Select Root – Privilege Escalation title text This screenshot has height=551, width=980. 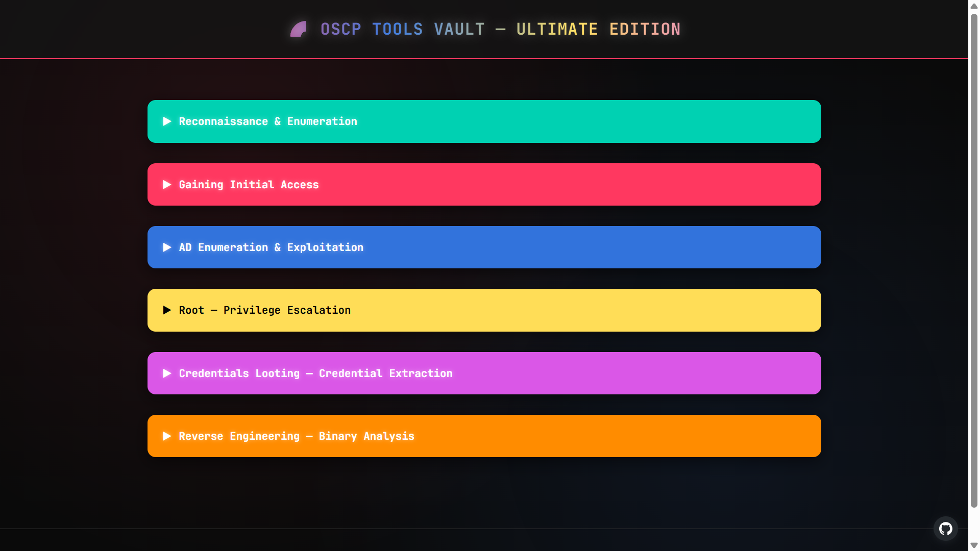coord(264,310)
